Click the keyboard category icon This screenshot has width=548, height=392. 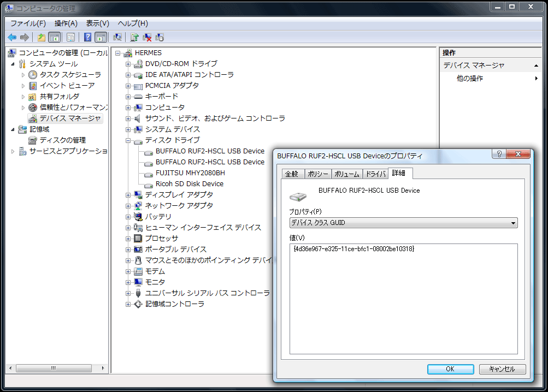(138, 97)
